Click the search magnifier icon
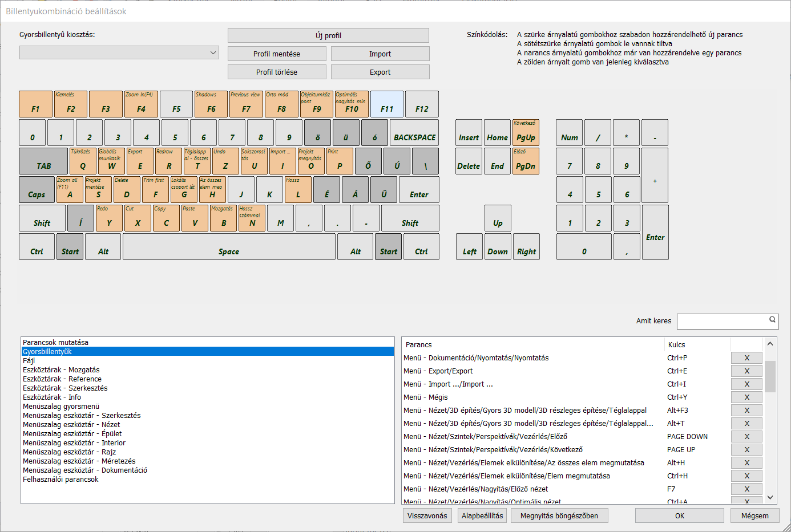The width and height of the screenshot is (791, 532). 772,320
